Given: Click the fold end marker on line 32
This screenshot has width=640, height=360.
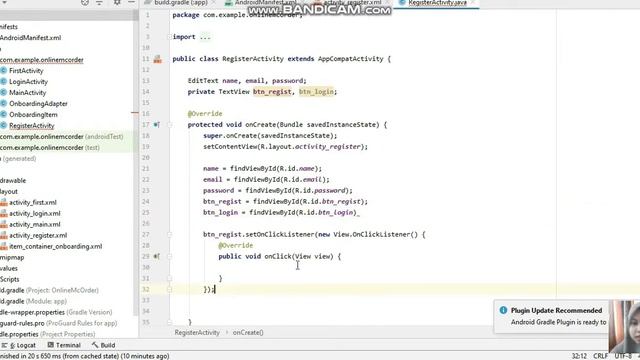Looking at the screenshot, I should [169, 289].
